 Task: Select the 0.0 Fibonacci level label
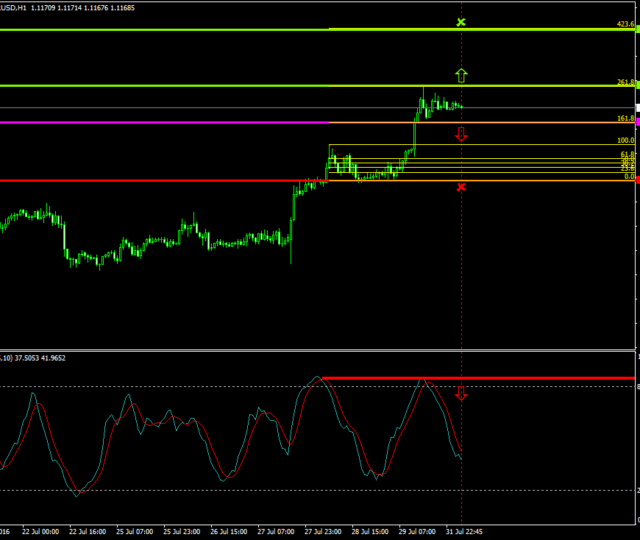tap(629, 176)
